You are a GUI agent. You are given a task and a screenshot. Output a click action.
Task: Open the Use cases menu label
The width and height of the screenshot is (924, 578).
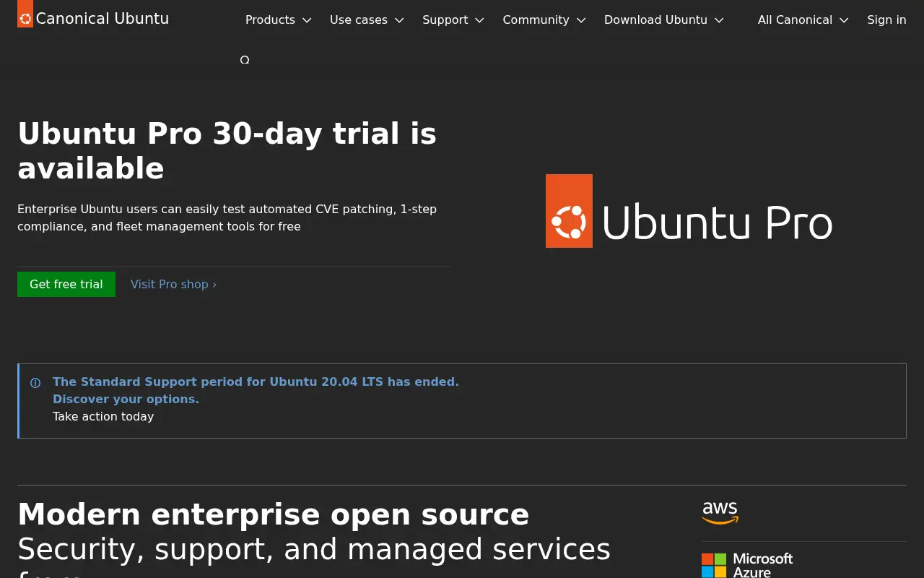coord(359,20)
